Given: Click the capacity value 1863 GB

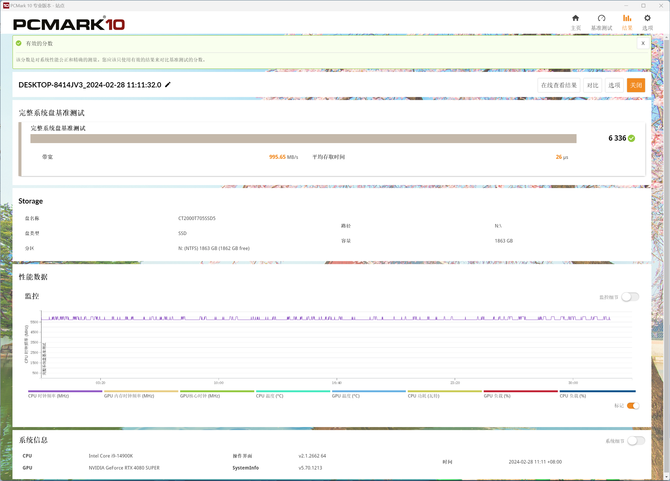Looking at the screenshot, I should tap(503, 241).
